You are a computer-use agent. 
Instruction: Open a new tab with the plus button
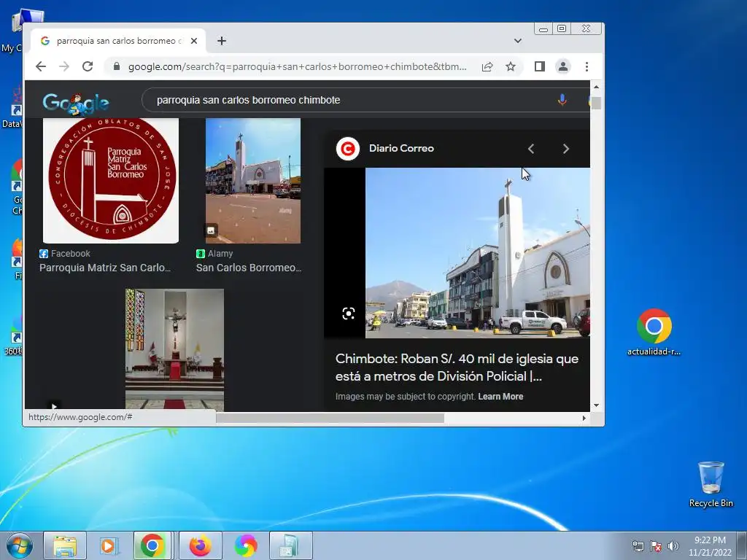click(222, 41)
